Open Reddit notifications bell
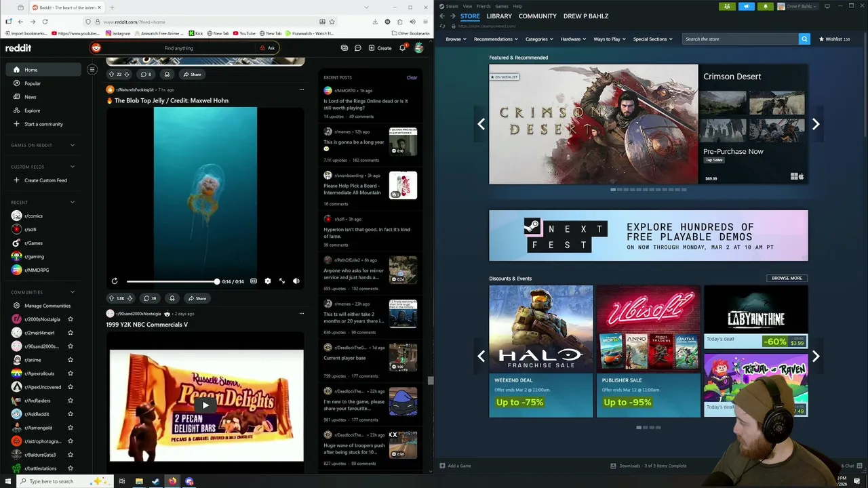 coord(402,48)
